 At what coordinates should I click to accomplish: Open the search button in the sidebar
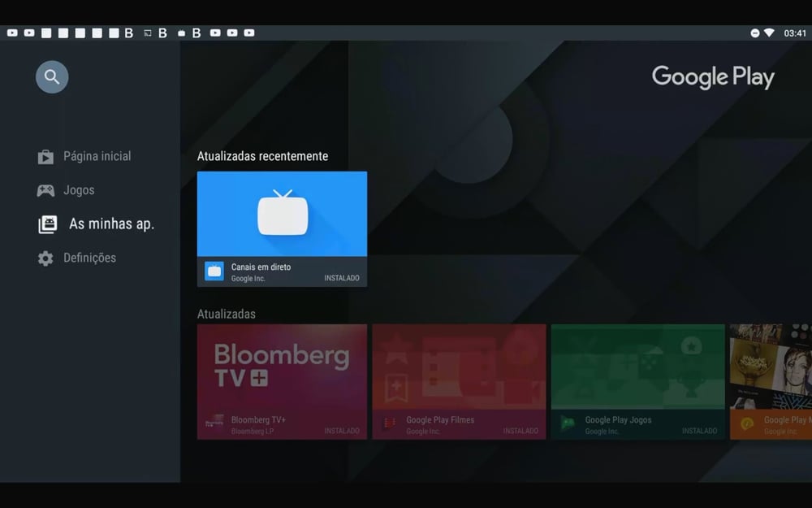[52, 76]
